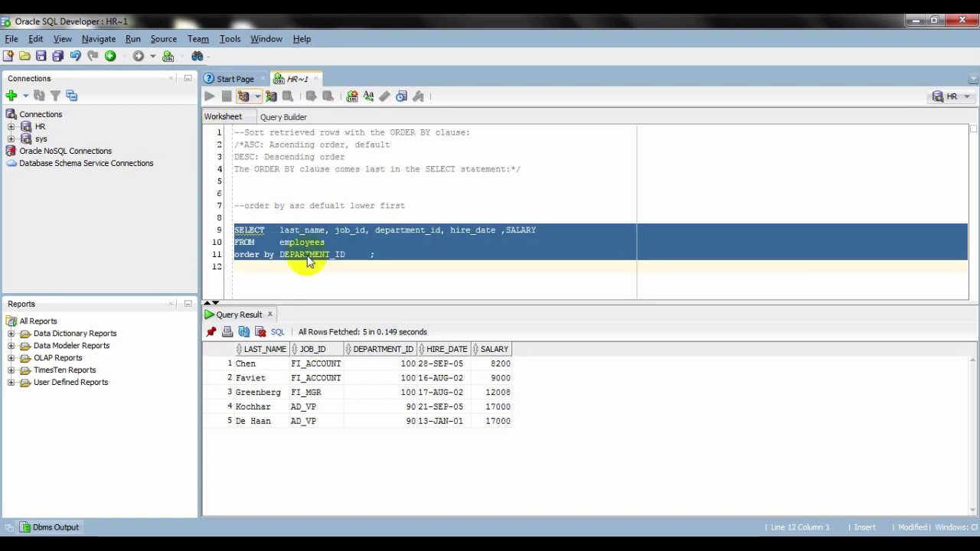
Task: Click the Print icon in Query Result
Action: pos(227,332)
